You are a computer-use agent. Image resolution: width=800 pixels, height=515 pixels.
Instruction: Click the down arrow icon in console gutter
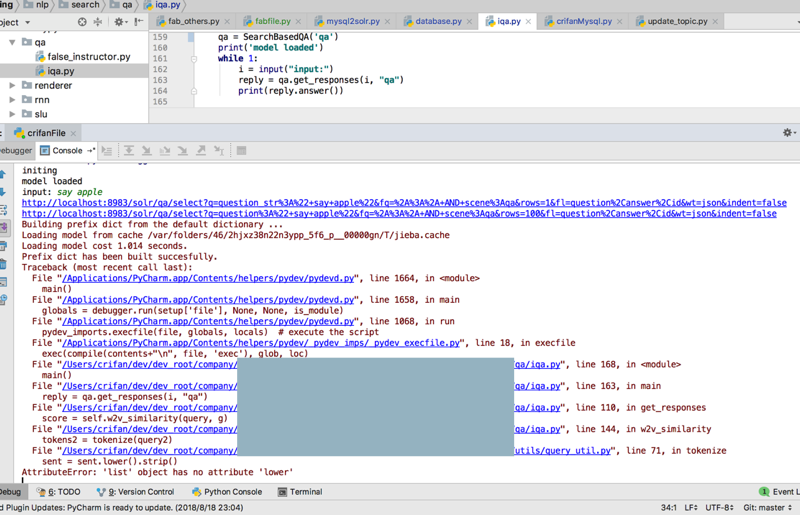click(3, 192)
